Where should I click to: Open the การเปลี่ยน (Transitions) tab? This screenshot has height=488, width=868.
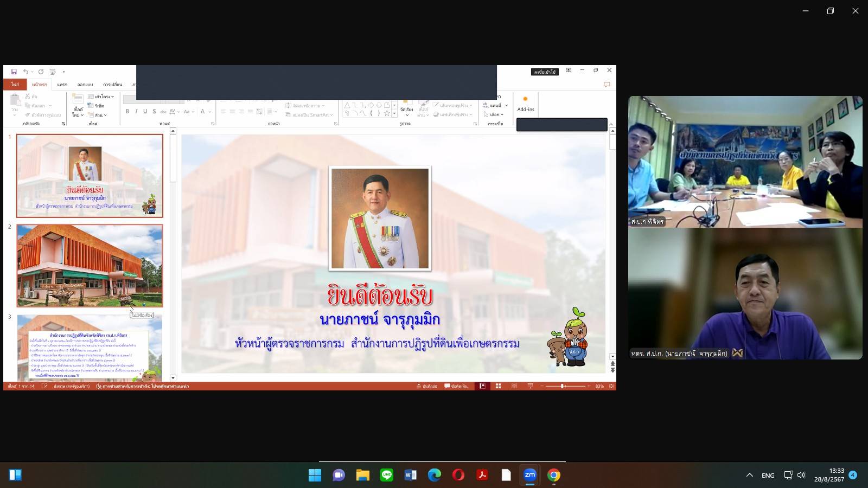point(112,85)
